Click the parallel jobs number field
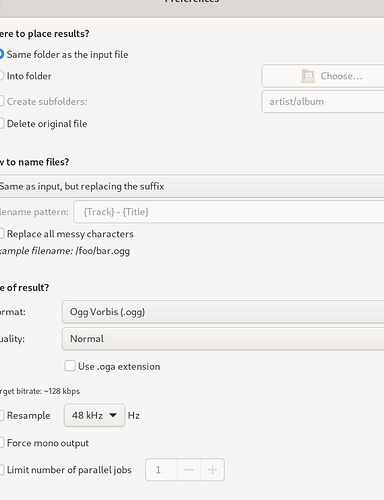Viewport: 384px width, 500px height. click(x=161, y=470)
